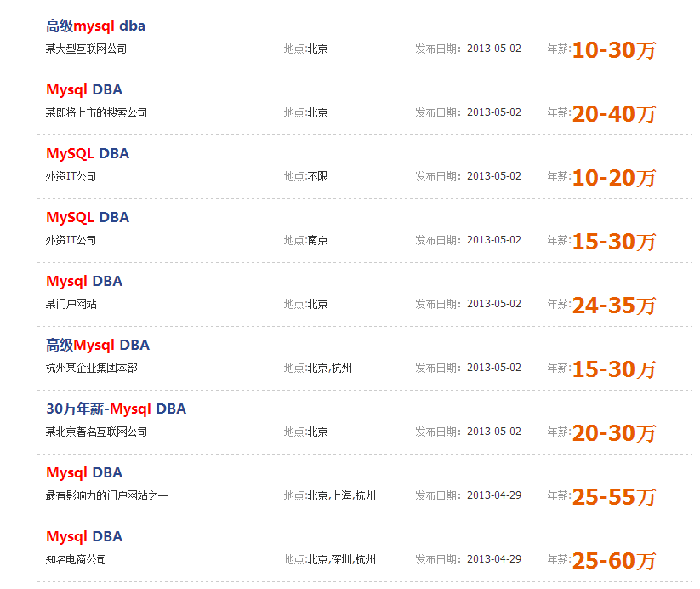Click the 10-20万 salary figure
This screenshot has height=589, width=700.
(x=614, y=178)
